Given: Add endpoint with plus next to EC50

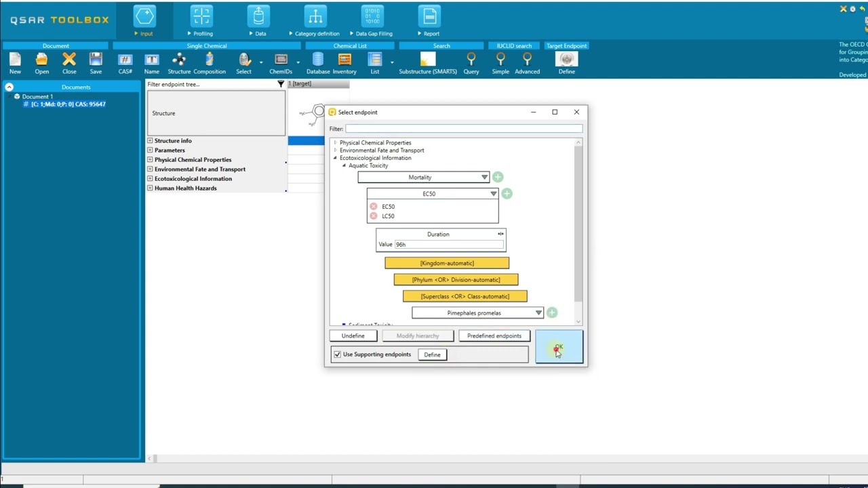Looking at the screenshot, I should 507,194.
